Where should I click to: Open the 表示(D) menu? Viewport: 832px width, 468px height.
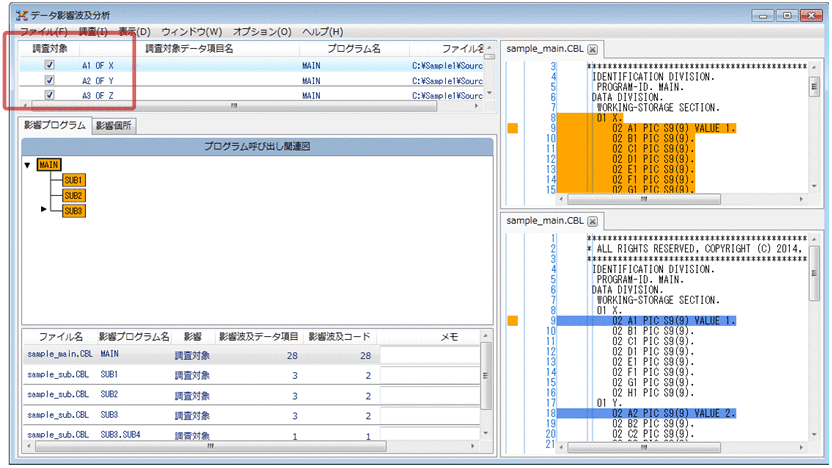pyautogui.click(x=134, y=32)
